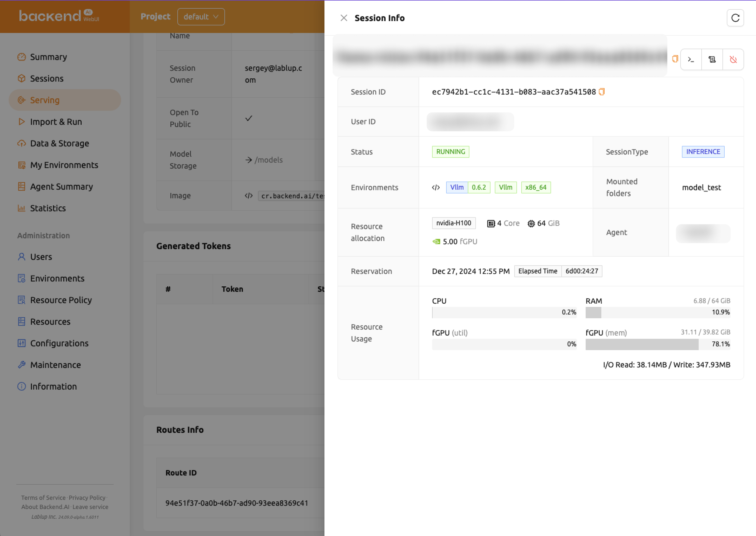Click the INFERENCE session type tag
756x536 pixels.
pos(703,152)
